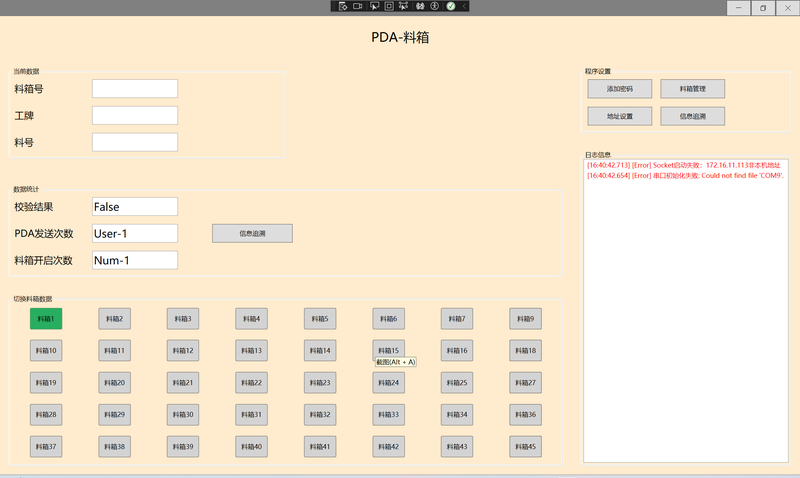This screenshot has width=800, height=478.
Task: Click the green checkmark status icon
Action: 451,6
